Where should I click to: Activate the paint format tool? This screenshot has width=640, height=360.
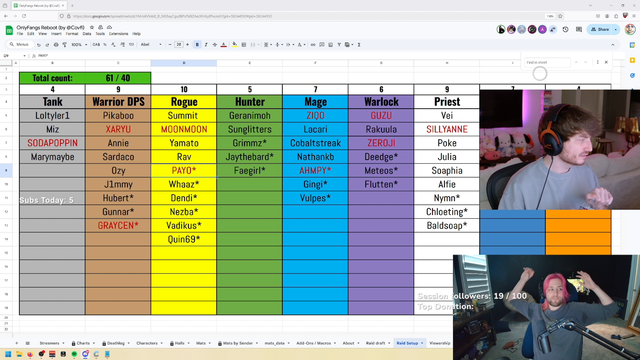click(x=64, y=44)
